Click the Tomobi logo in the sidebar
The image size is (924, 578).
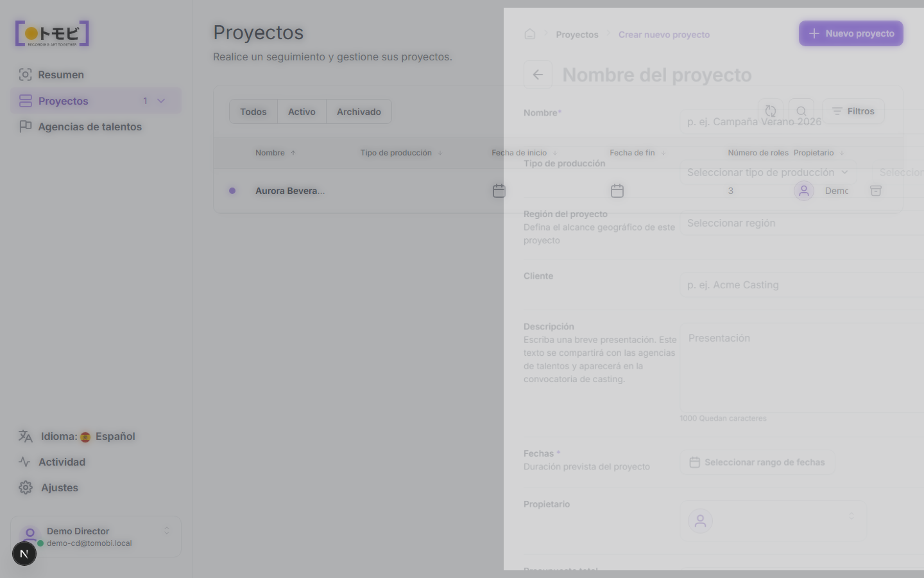[52, 33]
